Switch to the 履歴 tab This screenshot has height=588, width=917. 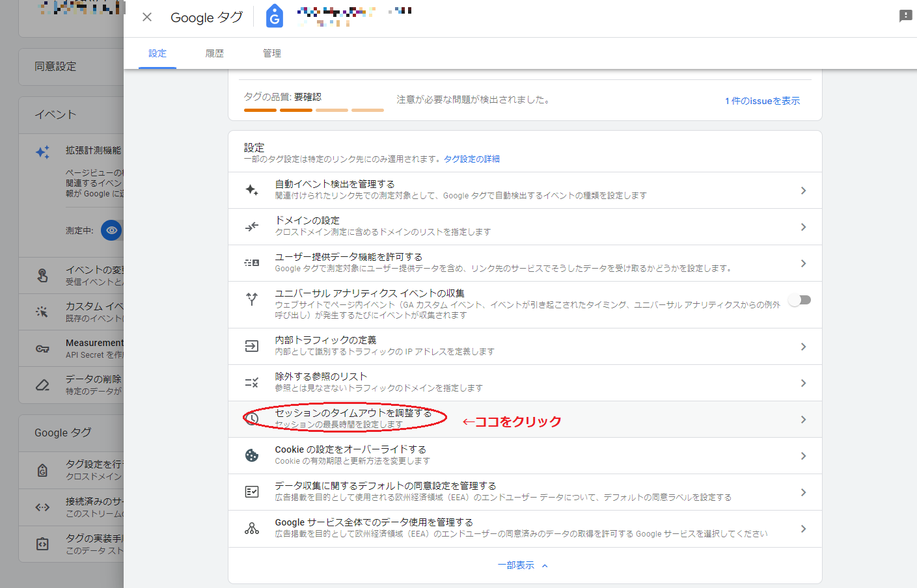click(214, 53)
